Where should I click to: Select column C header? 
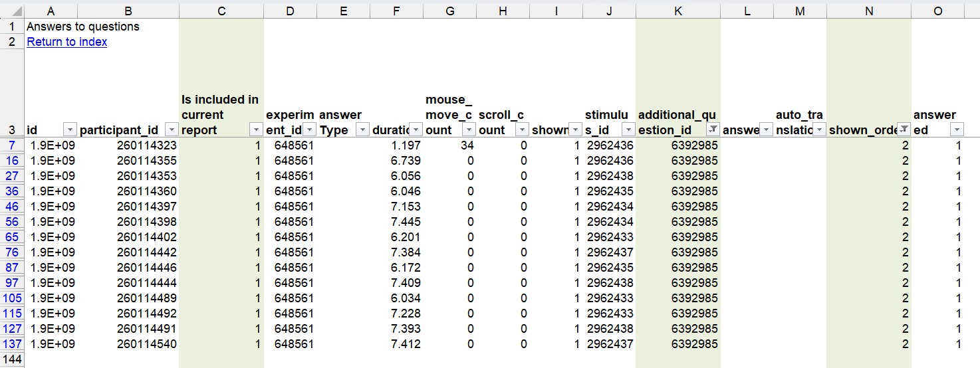(221, 11)
